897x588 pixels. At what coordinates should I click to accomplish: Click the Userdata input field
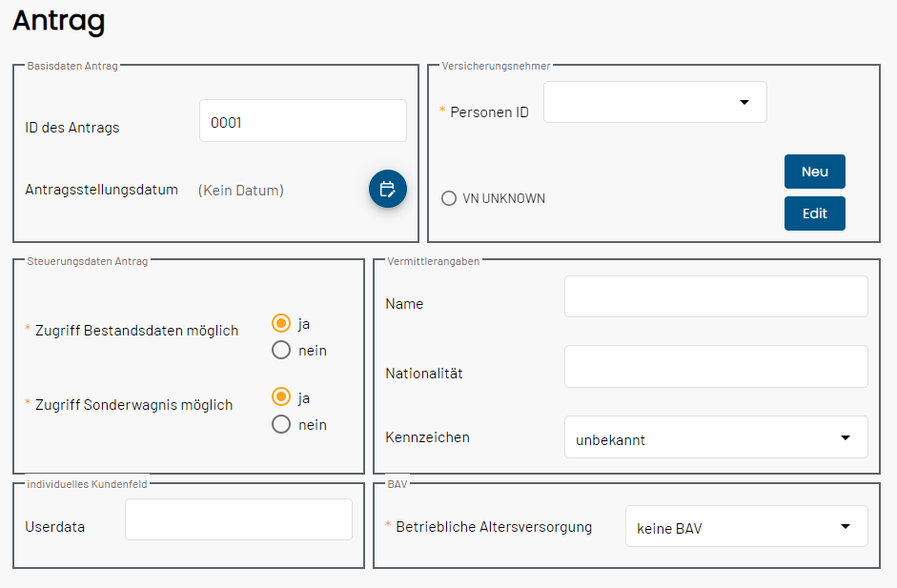coord(238,519)
